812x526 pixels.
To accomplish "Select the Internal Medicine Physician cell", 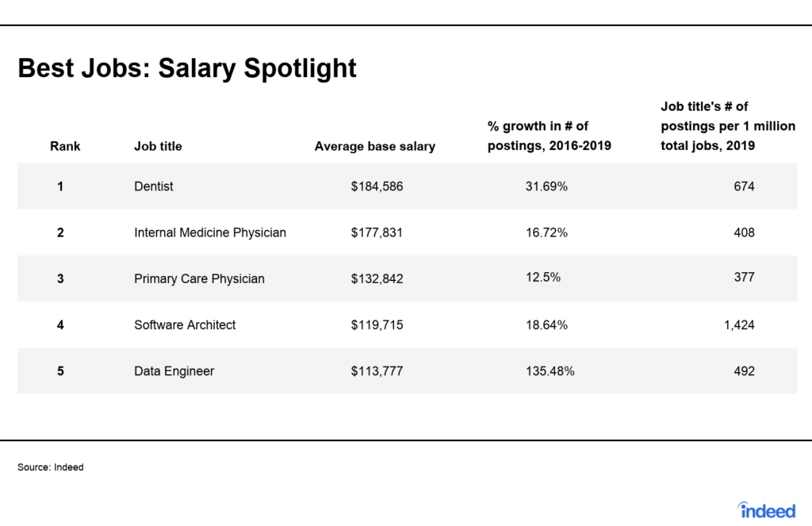I will click(209, 232).
